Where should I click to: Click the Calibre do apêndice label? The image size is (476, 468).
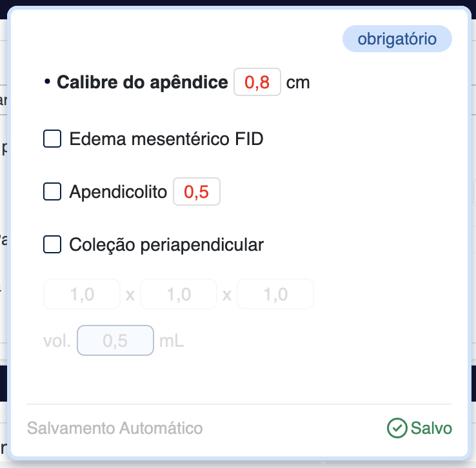click(142, 83)
